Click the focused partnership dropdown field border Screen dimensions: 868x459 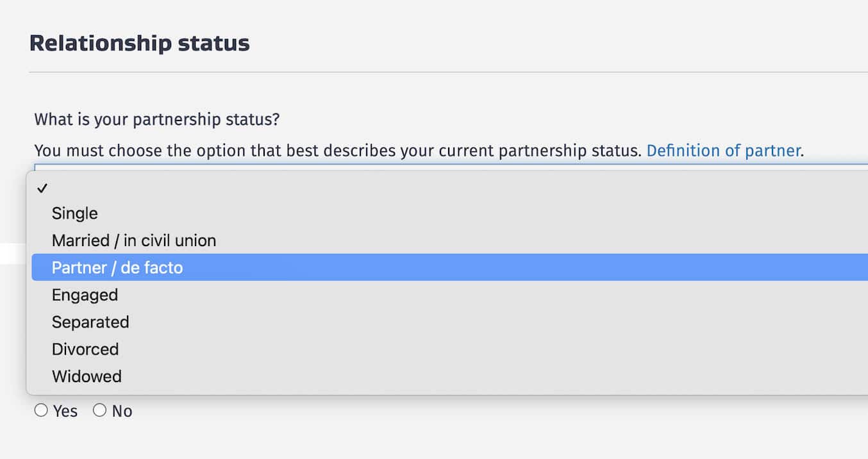tap(449, 166)
